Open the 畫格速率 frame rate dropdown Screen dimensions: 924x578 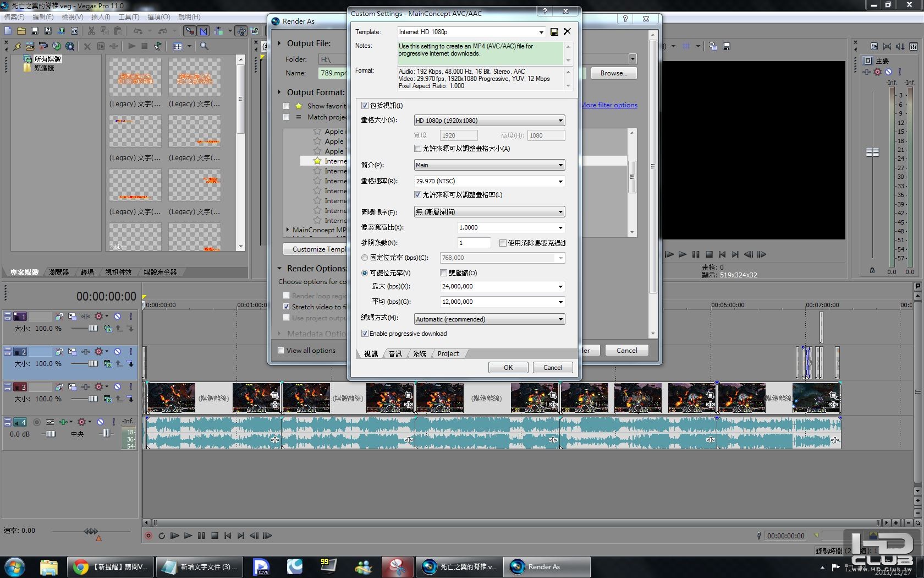click(560, 181)
